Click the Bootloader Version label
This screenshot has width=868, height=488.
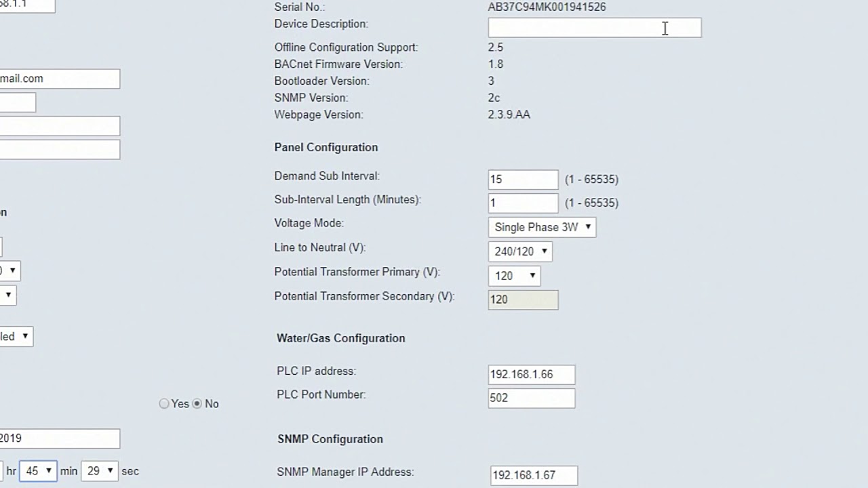click(322, 81)
